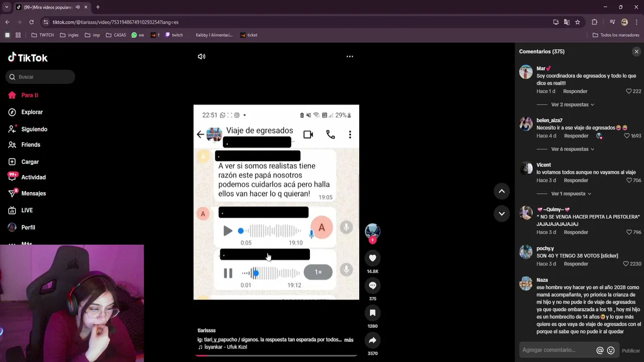Like the video with heart icon

[372, 258]
